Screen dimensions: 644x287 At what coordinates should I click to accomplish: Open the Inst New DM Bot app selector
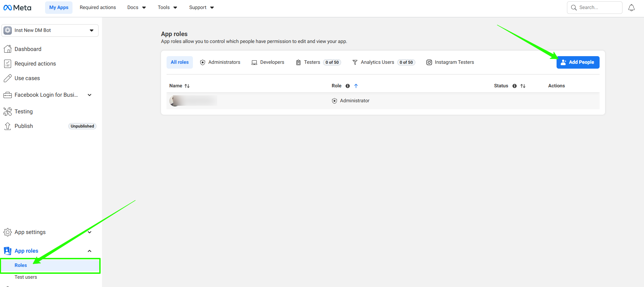(x=50, y=31)
